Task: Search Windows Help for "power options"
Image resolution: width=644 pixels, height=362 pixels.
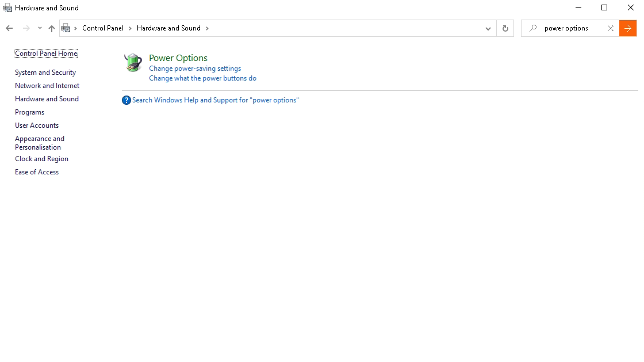Action: (x=216, y=100)
